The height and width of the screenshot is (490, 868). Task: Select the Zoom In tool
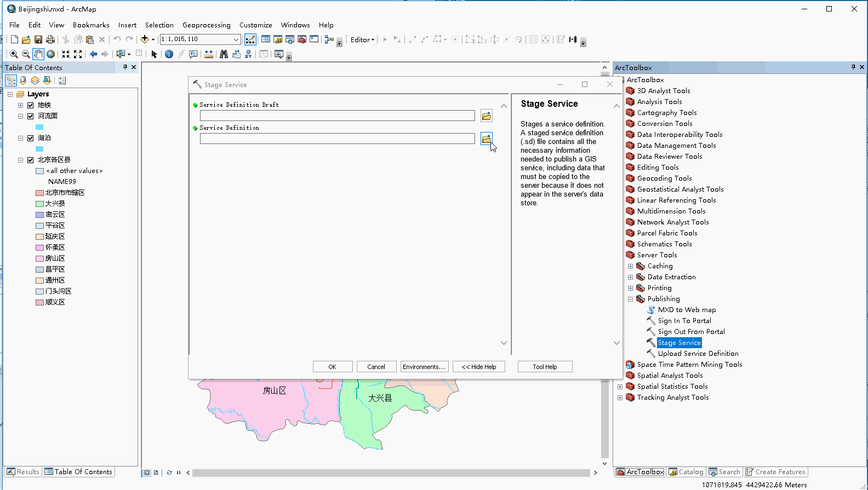point(14,54)
